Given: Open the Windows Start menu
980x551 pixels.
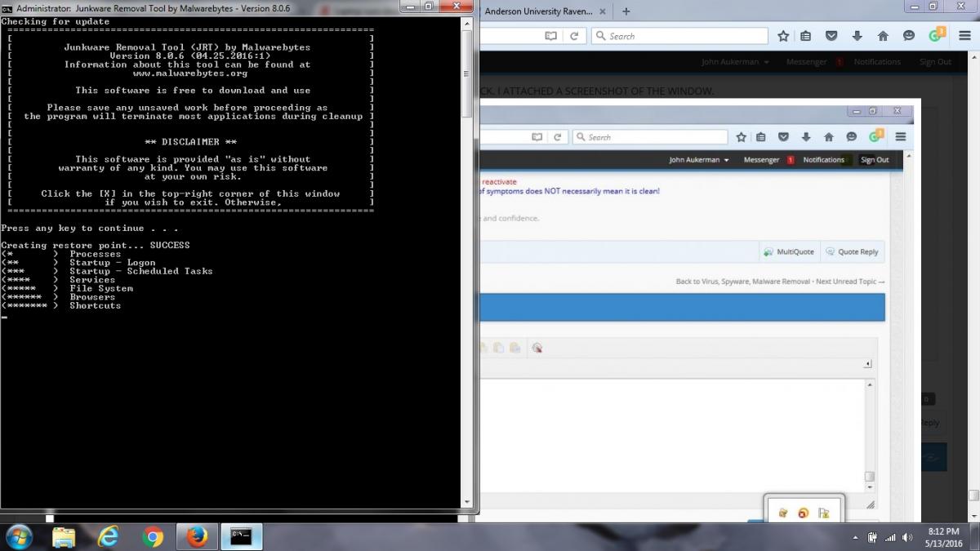Looking at the screenshot, I should pos(18,536).
